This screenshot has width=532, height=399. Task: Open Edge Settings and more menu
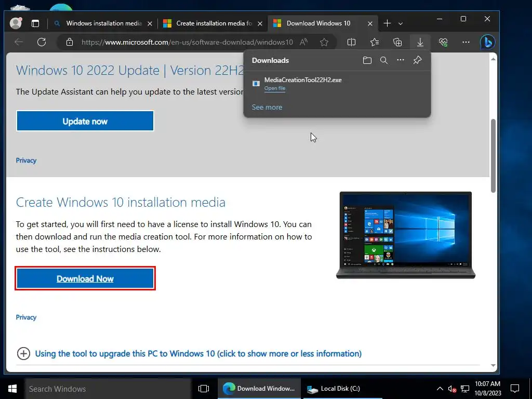click(466, 42)
